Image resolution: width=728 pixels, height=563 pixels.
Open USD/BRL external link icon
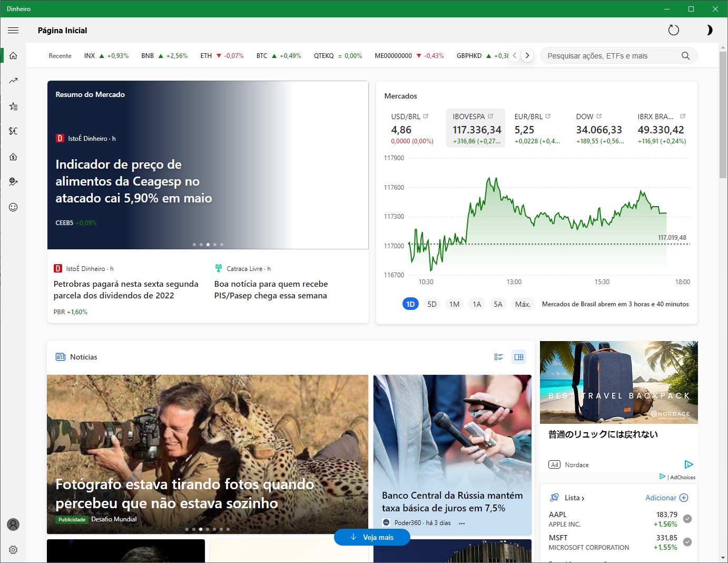(x=426, y=116)
